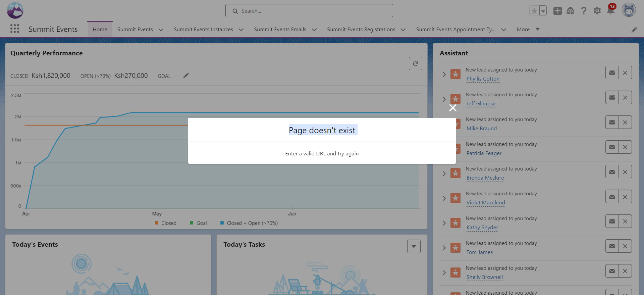Open the Favorites list dropdown arrow

click(x=543, y=11)
